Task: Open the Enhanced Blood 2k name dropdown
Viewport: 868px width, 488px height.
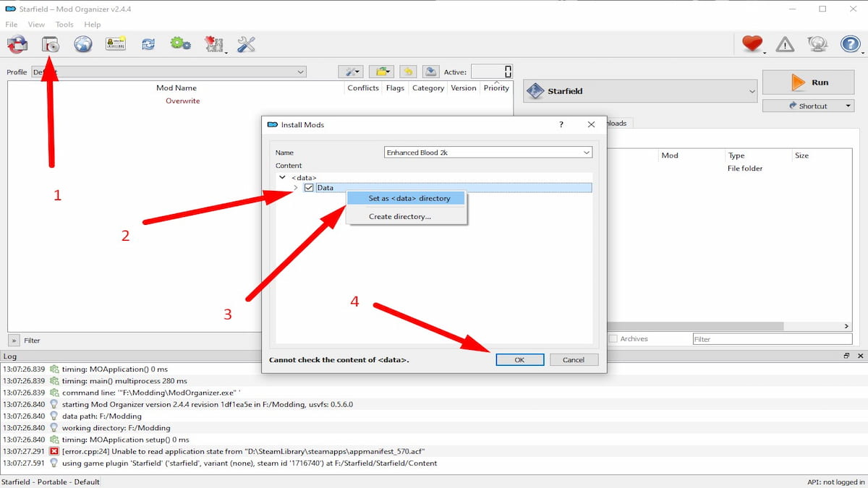Action: pos(587,152)
